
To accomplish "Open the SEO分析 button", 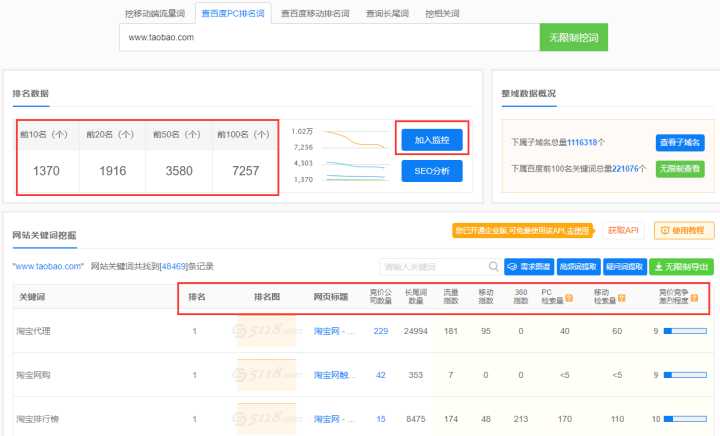I will [432, 171].
